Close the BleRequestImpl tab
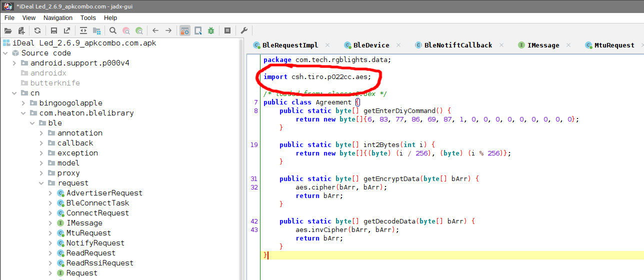644x280 pixels. coord(328,45)
